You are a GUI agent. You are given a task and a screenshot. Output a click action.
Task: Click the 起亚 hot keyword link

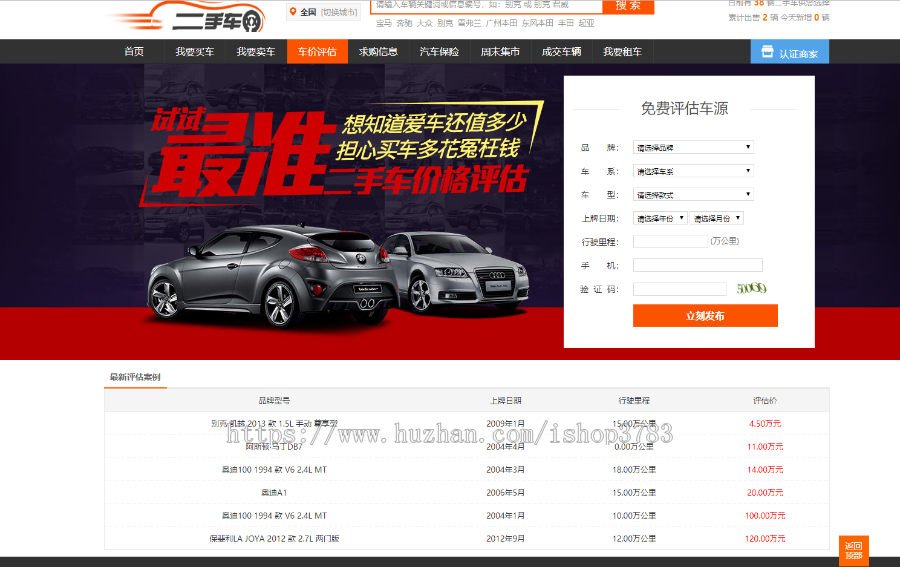point(587,24)
